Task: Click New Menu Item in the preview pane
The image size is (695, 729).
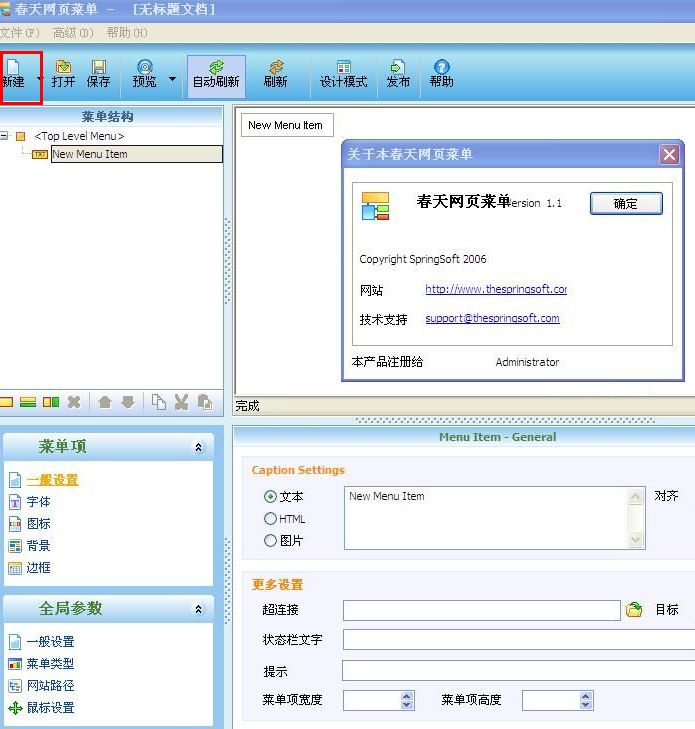Action: tap(285, 125)
